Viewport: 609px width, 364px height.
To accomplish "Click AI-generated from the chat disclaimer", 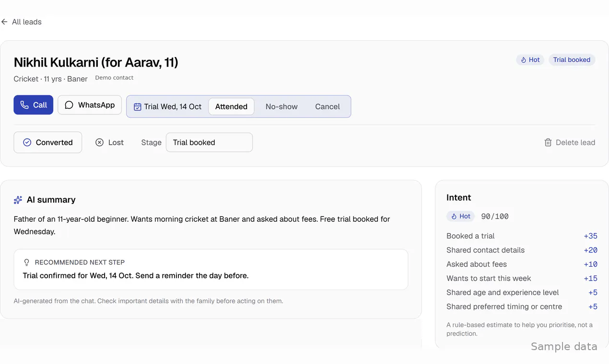I will [x=148, y=301].
